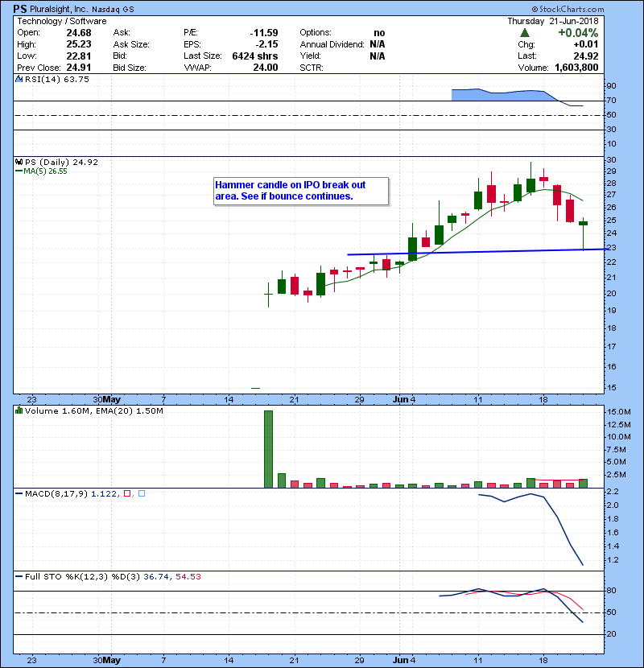Click the Jun 4 date axis label
The image size is (644, 668).
(x=402, y=399)
